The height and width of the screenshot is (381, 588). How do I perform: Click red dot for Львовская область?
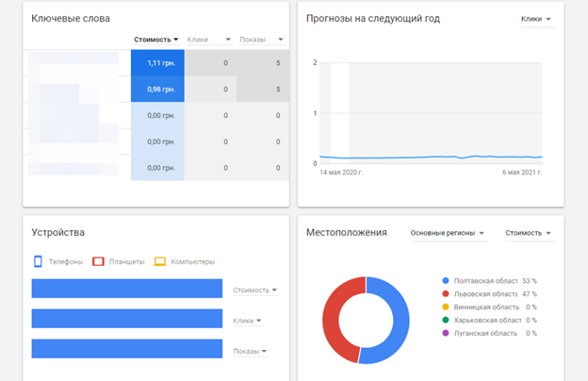pyautogui.click(x=445, y=294)
